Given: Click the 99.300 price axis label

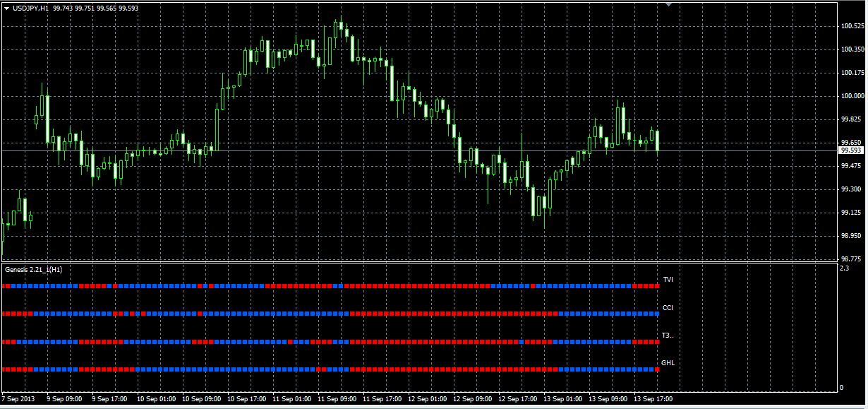Looking at the screenshot, I should pyautogui.click(x=852, y=189).
